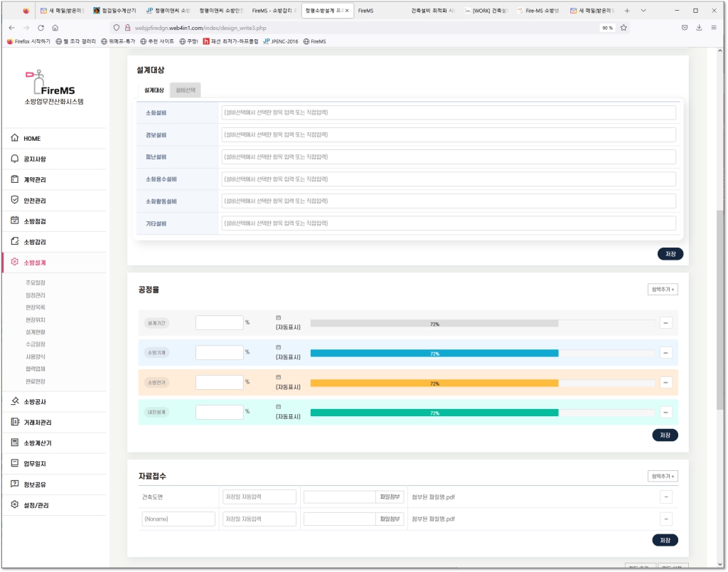Collapse the 소방설계 sidebar menu

click(36, 263)
